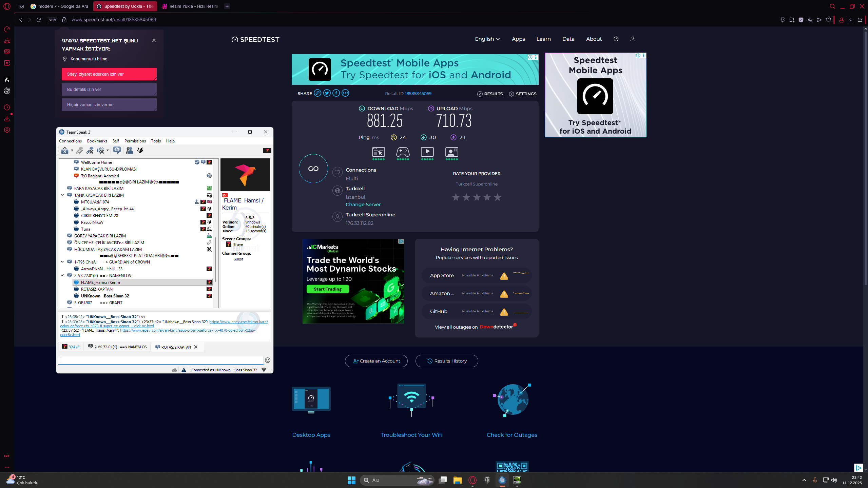Open the TeamSpeak Permissions menu
Image resolution: width=868 pixels, height=488 pixels.
point(135,141)
